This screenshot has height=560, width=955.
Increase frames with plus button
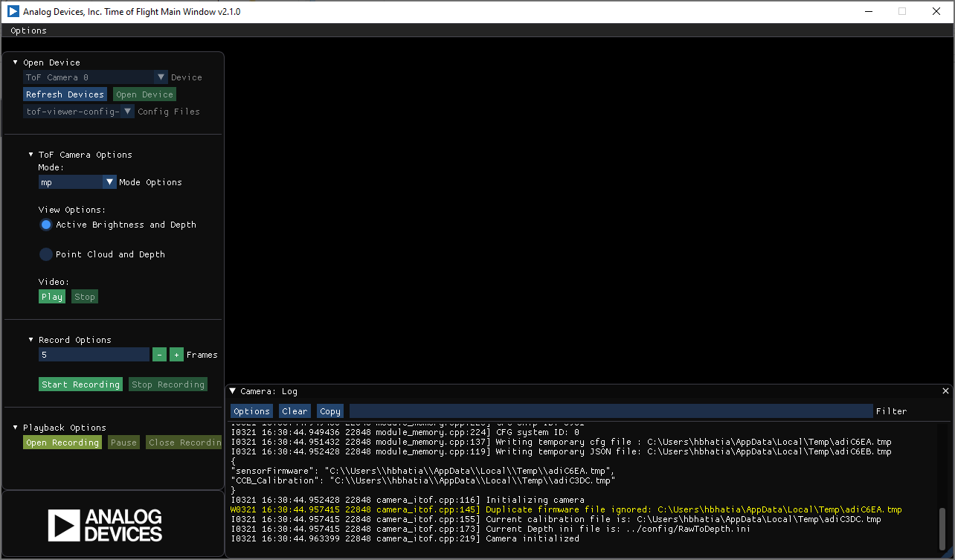176,355
